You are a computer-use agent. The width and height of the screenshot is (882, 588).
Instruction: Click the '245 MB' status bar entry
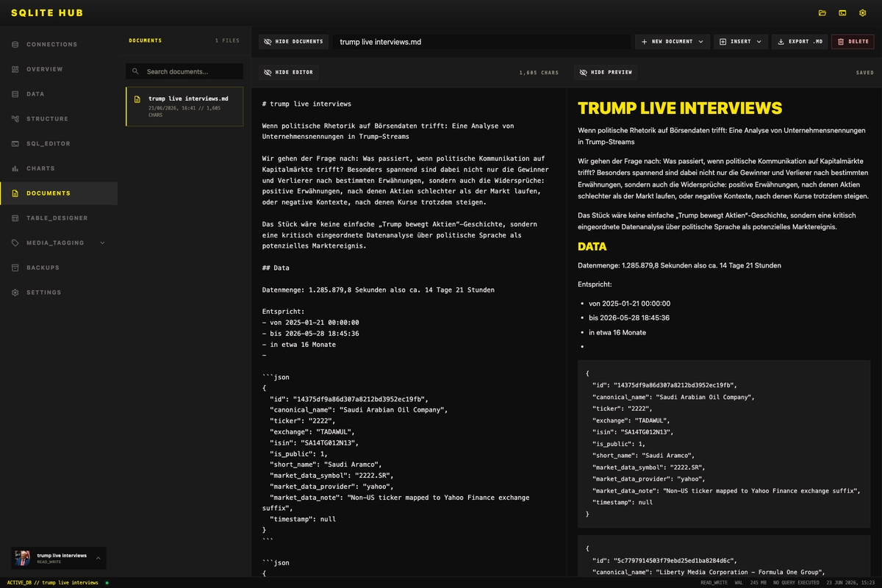pyautogui.click(x=759, y=582)
